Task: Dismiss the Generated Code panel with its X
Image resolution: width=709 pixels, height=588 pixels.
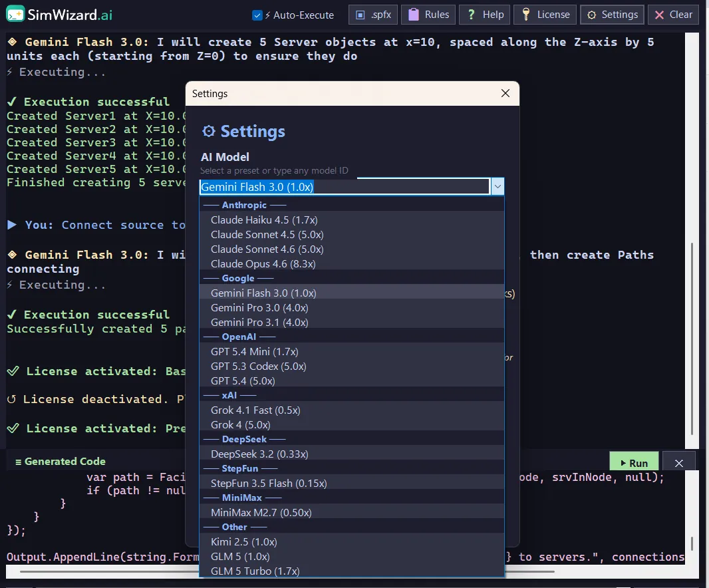Action: (679, 462)
